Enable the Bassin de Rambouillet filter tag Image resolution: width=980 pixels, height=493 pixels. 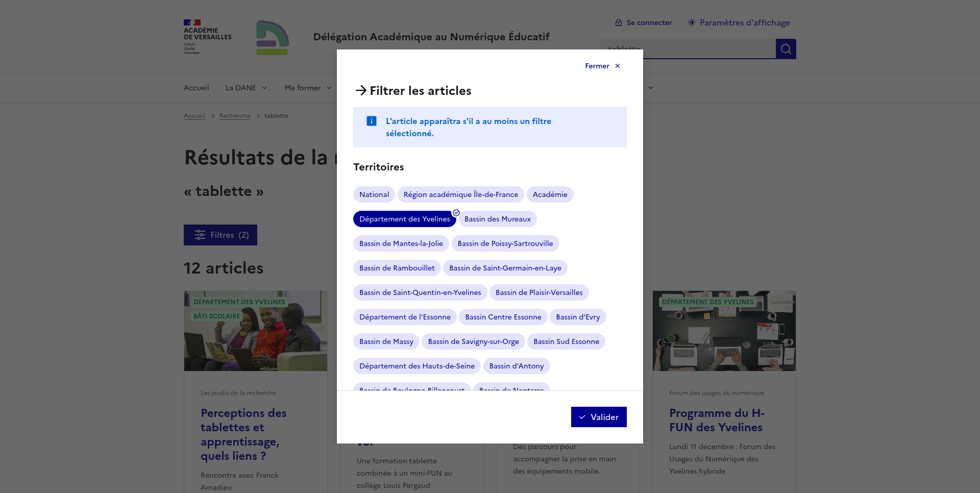coord(397,268)
